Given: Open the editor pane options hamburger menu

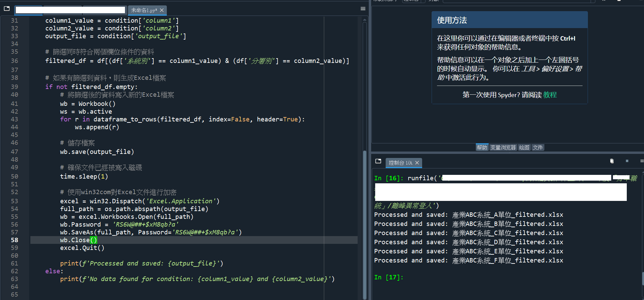Looking at the screenshot, I should (363, 9).
